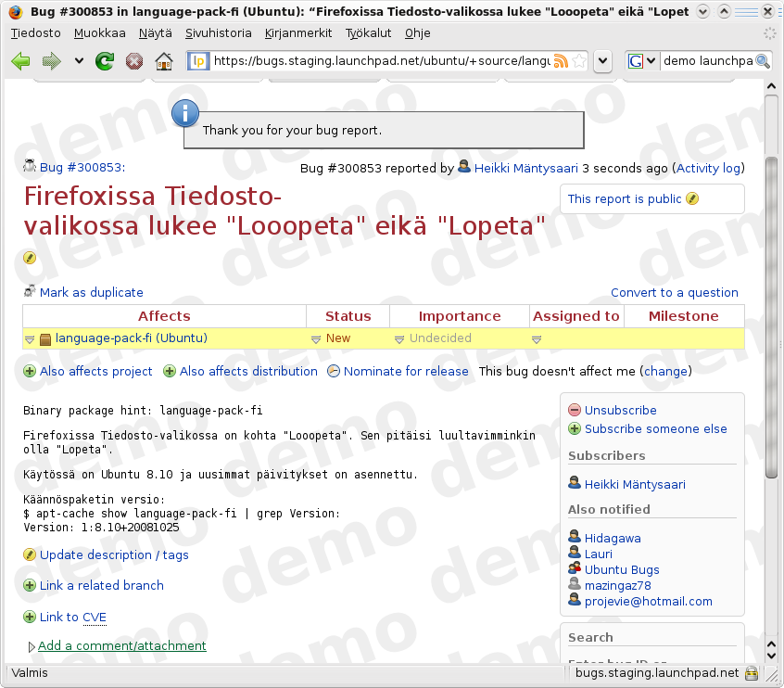Click the yellow edit icon below bug title
Viewport: 784px width, 688px height.
click(x=30, y=258)
